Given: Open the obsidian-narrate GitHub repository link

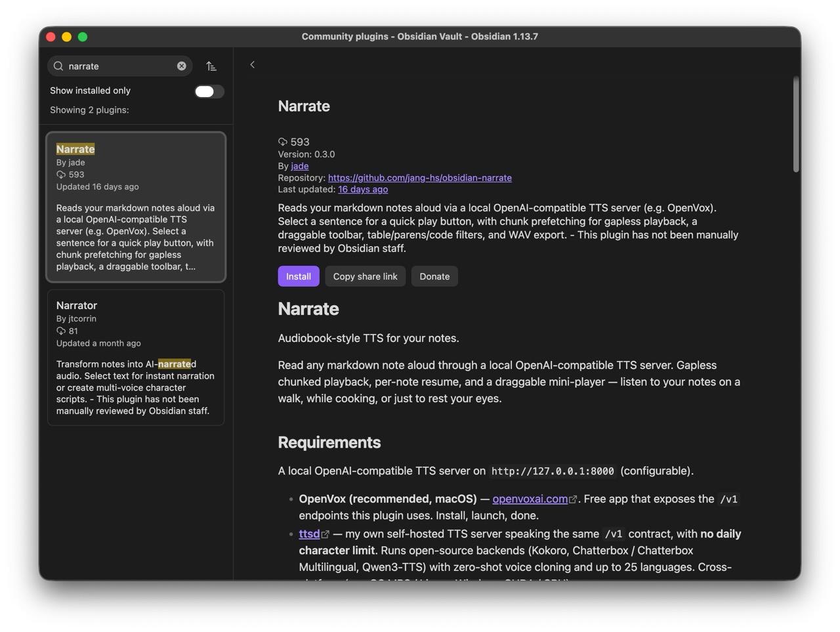Looking at the screenshot, I should click(x=420, y=178).
